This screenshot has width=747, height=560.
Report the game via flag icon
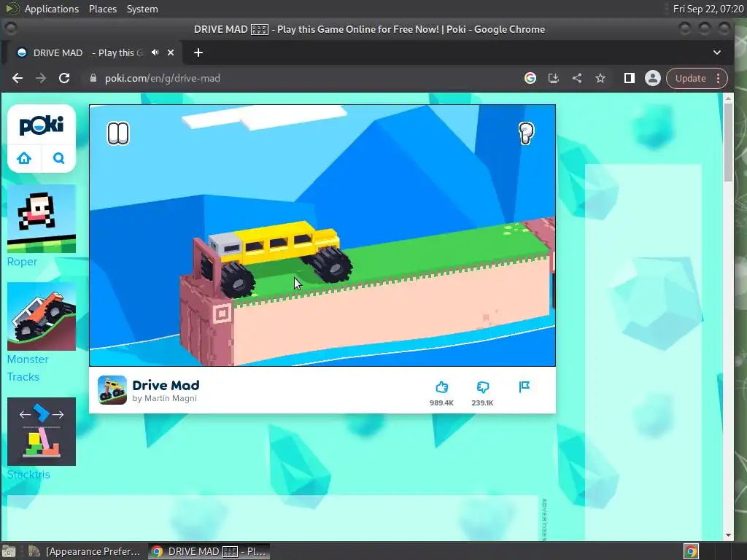(524, 386)
